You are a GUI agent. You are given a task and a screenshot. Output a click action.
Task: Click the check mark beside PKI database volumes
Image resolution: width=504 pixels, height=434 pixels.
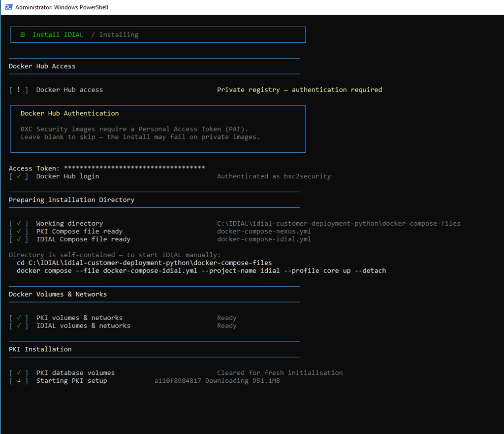coord(19,372)
